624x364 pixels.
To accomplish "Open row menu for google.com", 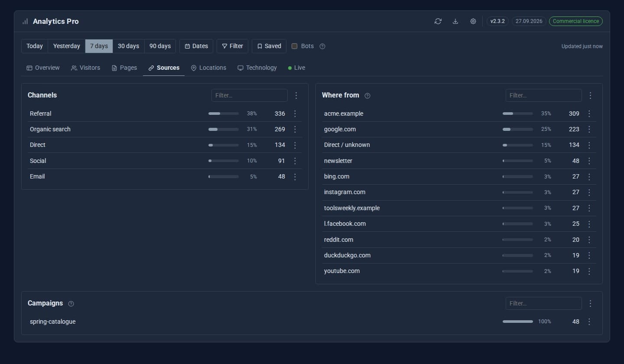I will tap(589, 129).
